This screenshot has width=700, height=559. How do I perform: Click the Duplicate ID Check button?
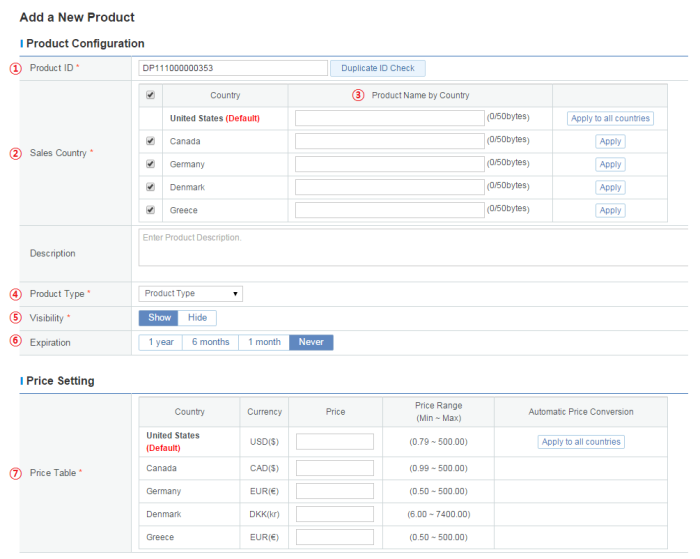click(378, 68)
